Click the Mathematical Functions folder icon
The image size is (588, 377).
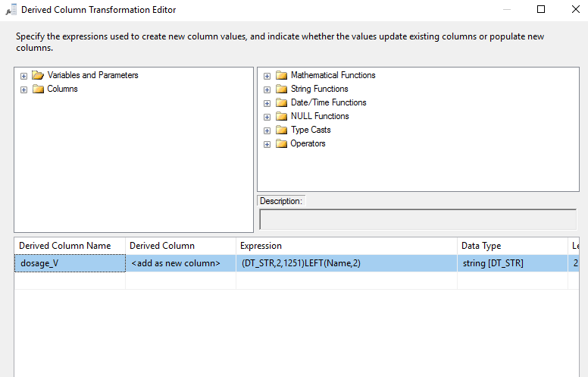click(x=281, y=75)
